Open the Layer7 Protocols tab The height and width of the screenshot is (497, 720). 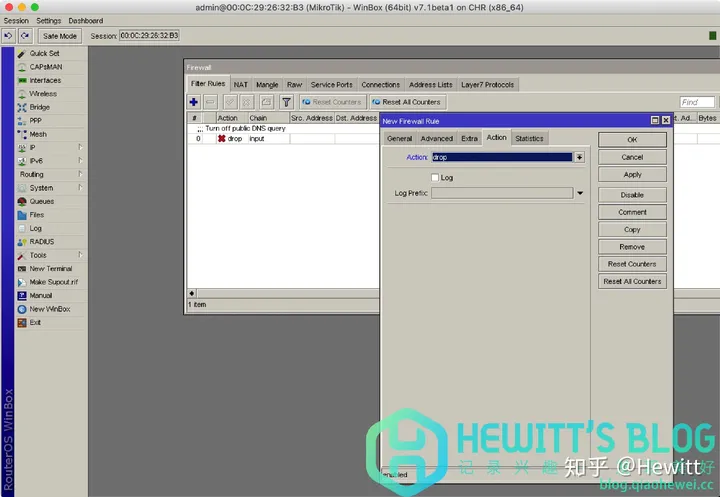click(488, 85)
